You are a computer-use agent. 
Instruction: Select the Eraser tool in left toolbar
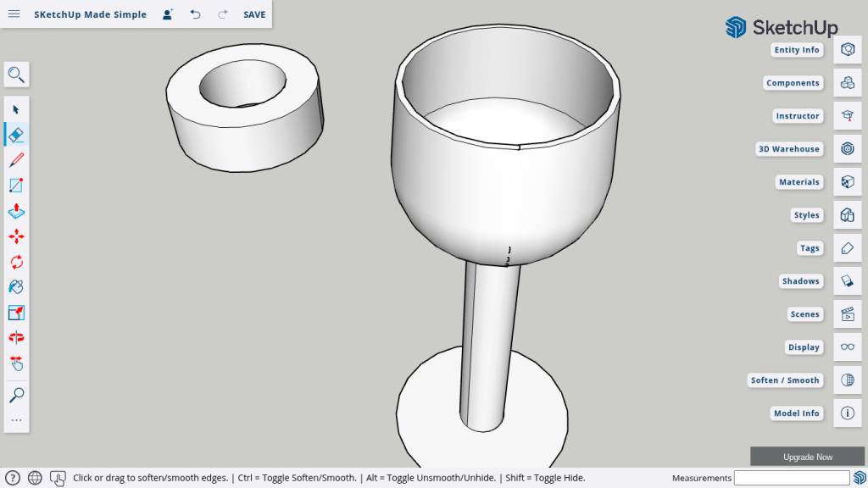click(16, 134)
